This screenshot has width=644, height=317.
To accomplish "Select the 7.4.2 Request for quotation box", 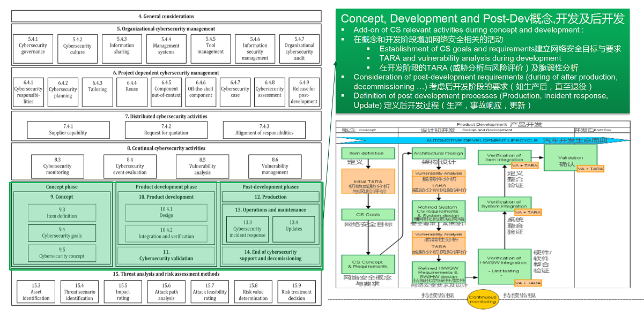I will [166, 130].
